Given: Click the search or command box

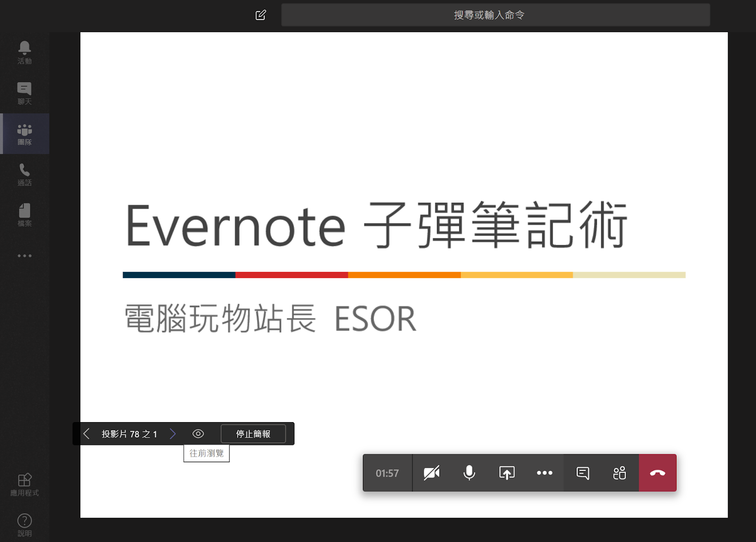Looking at the screenshot, I should pyautogui.click(x=495, y=15).
